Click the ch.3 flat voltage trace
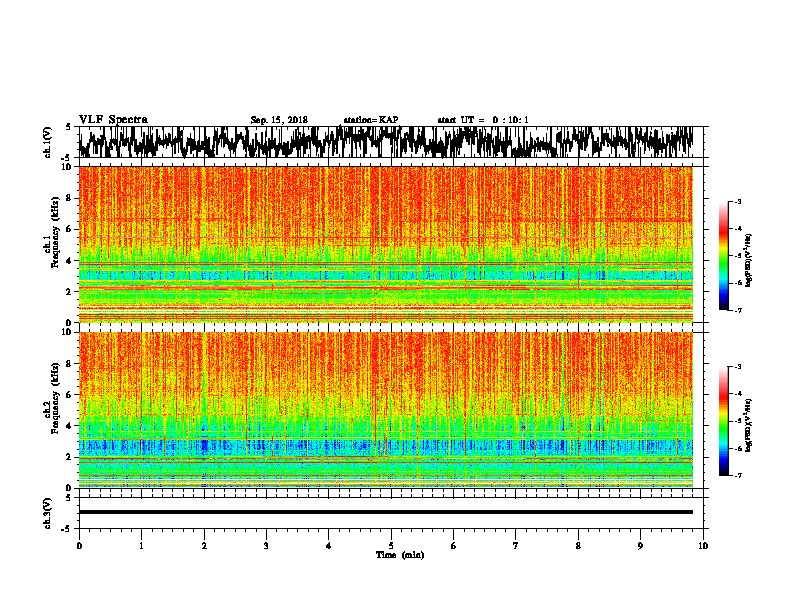This screenshot has height=612, width=792. 386,512
